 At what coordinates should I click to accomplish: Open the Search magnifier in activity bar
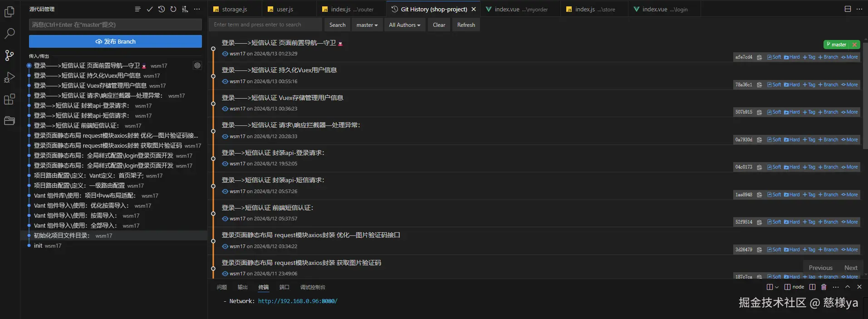[x=10, y=33]
